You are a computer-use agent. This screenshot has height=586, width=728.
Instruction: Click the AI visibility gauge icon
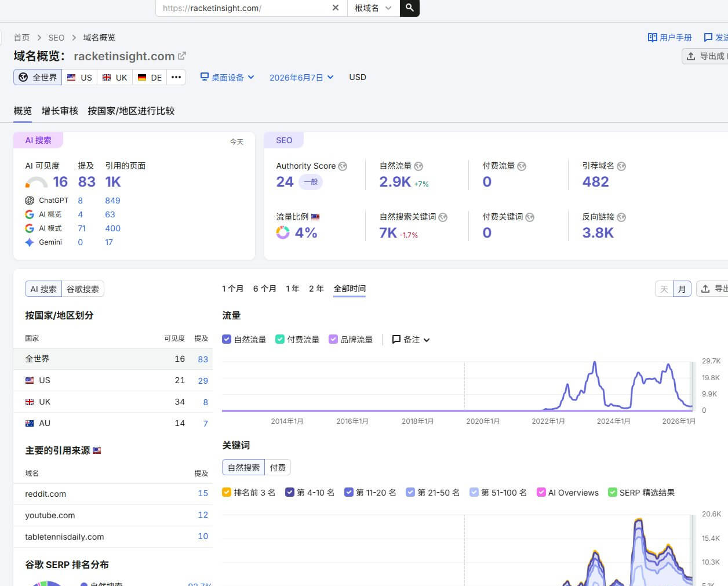(x=36, y=183)
